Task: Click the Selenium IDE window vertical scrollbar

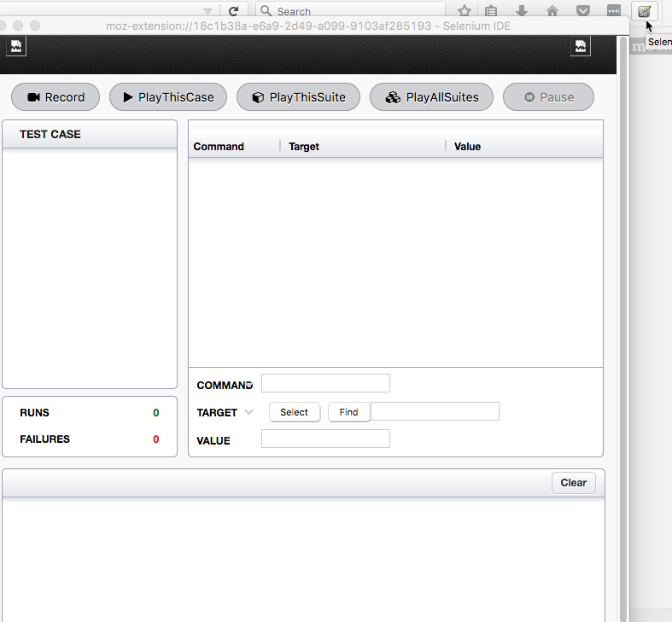Action: 622,328
